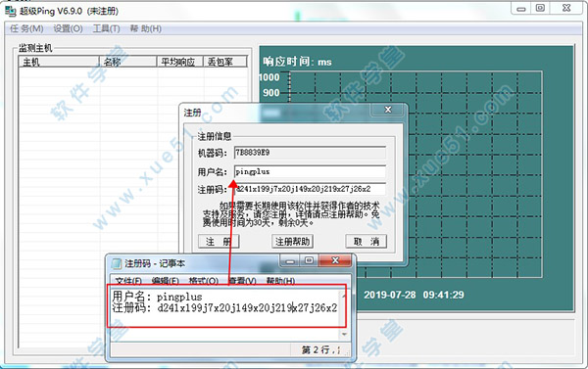Open the 设置(O) menu
588x369 pixels.
pos(68,28)
